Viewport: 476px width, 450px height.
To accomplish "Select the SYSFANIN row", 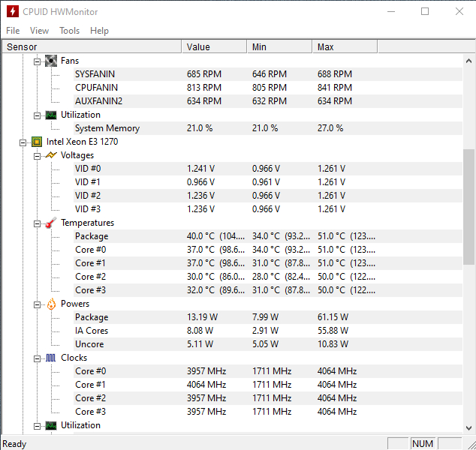I will 268,74.
